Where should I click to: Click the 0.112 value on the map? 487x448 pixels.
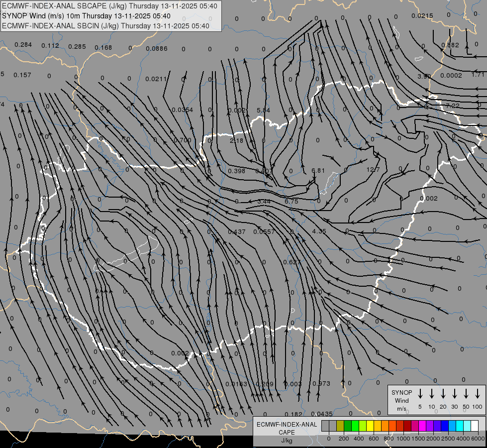50,46
